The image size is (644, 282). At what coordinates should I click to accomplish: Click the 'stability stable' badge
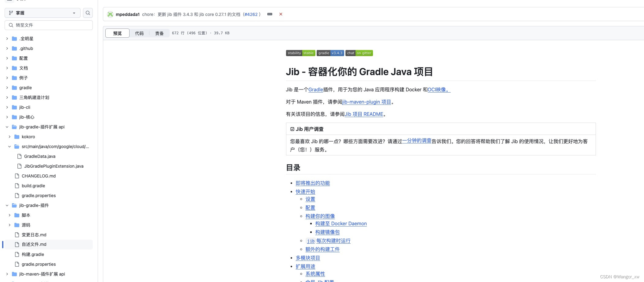(x=300, y=53)
